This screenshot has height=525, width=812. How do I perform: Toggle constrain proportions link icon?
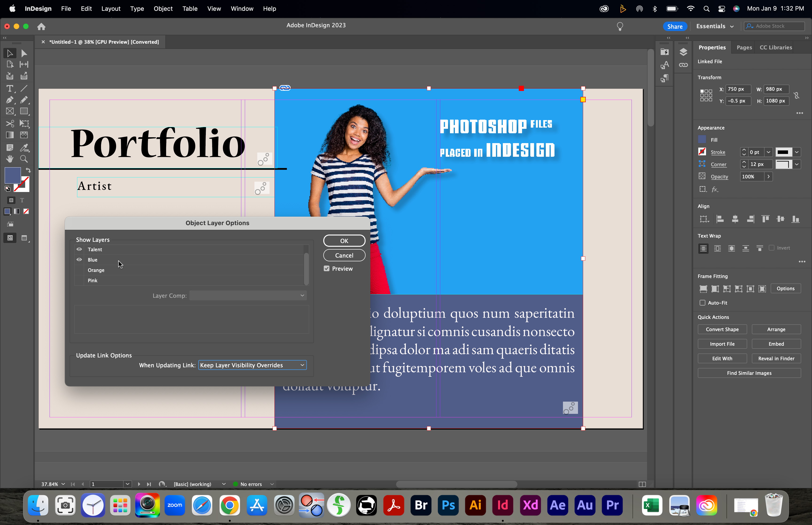[797, 95]
